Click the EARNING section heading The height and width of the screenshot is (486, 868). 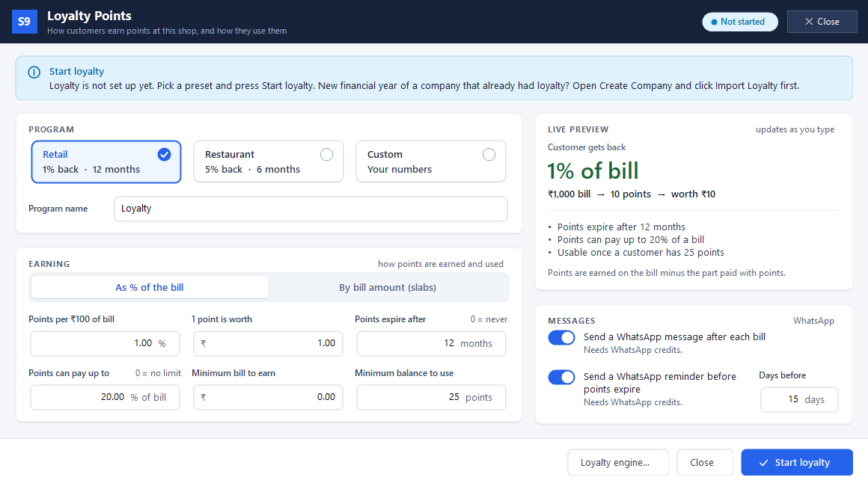pos(49,264)
